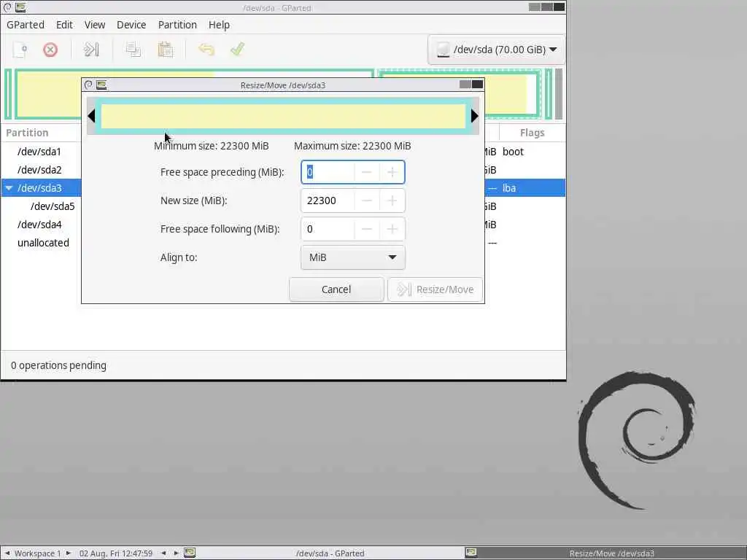Image resolution: width=747 pixels, height=560 pixels.
Task: Open the Align to MiB dropdown
Action: [x=352, y=257]
